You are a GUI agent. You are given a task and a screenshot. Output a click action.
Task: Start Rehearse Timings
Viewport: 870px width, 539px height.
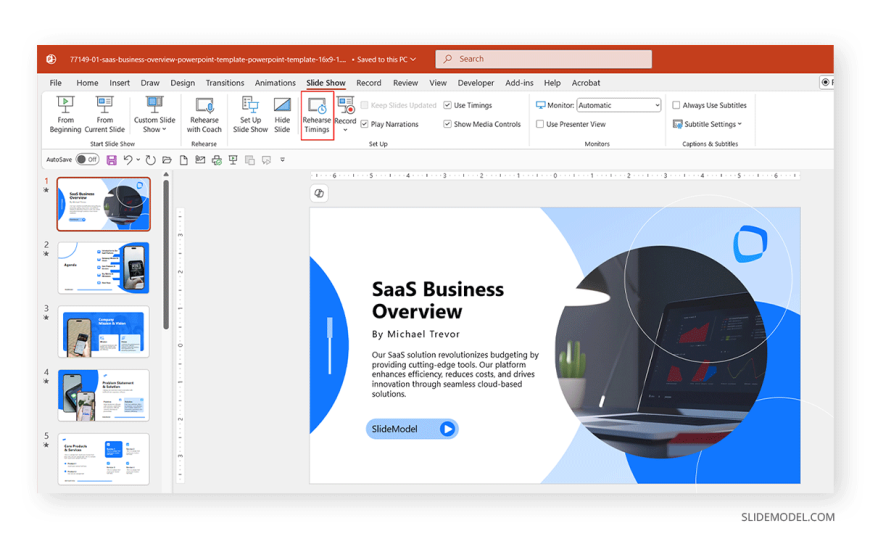click(x=317, y=115)
